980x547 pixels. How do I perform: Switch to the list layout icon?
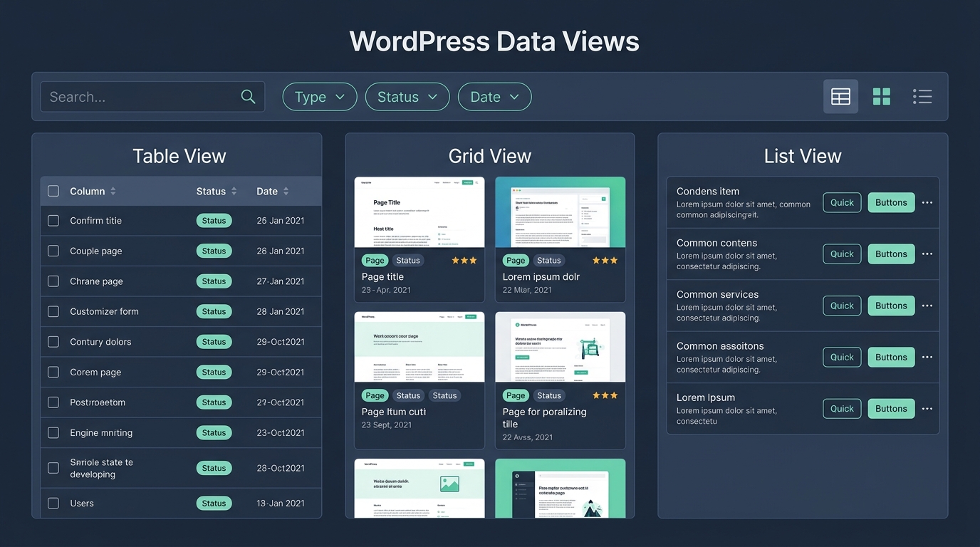(922, 97)
